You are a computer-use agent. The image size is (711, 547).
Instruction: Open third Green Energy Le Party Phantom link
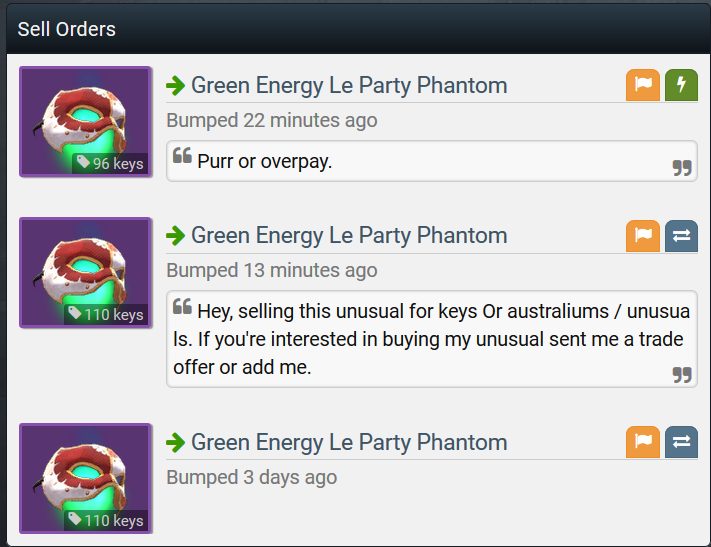click(x=349, y=442)
